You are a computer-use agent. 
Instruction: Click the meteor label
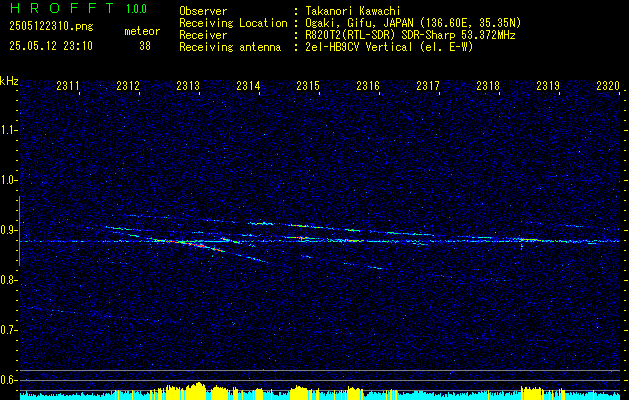coord(142,31)
